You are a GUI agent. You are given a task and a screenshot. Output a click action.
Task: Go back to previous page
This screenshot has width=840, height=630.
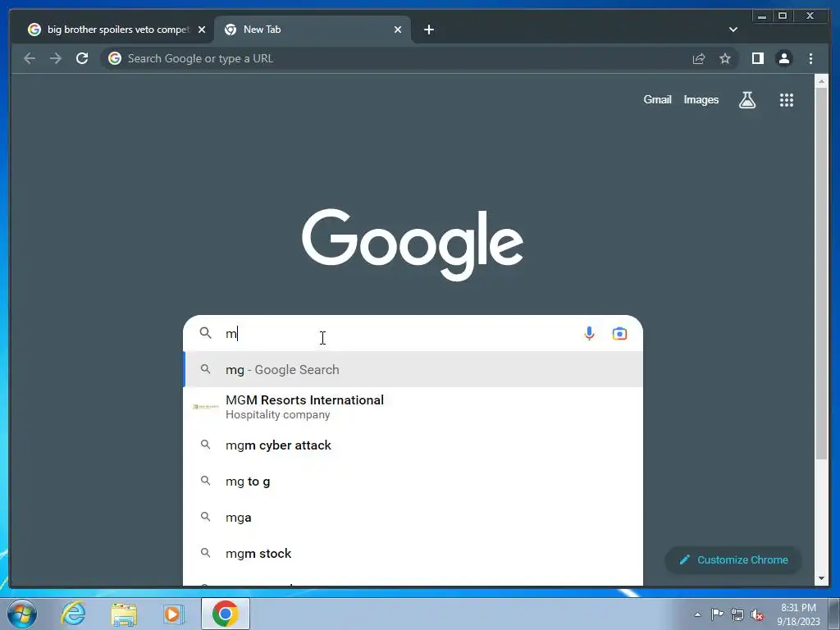tap(30, 58)
